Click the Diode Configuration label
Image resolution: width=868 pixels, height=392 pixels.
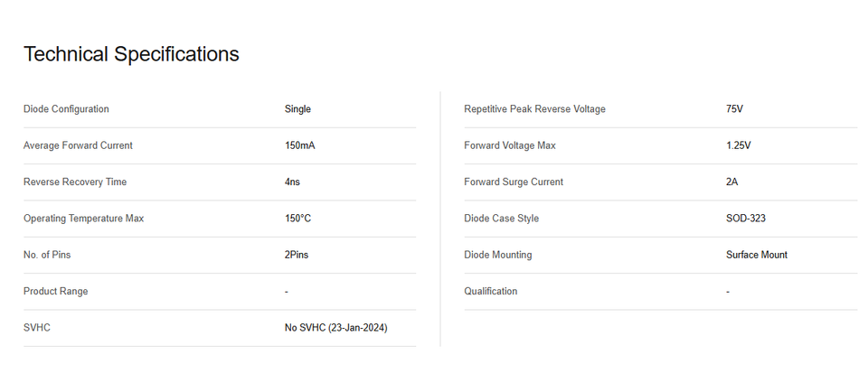pyautogui.click(x=66, y=109)
